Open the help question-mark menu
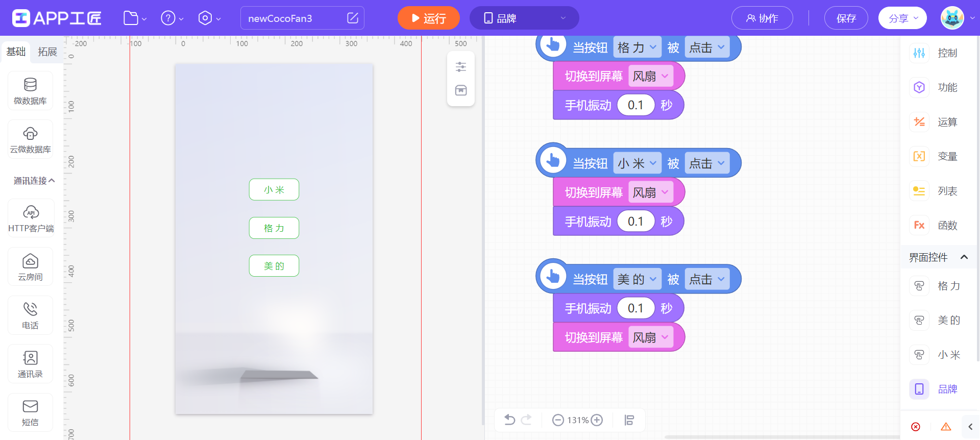 pyautogui.click(x=172, y=18)
